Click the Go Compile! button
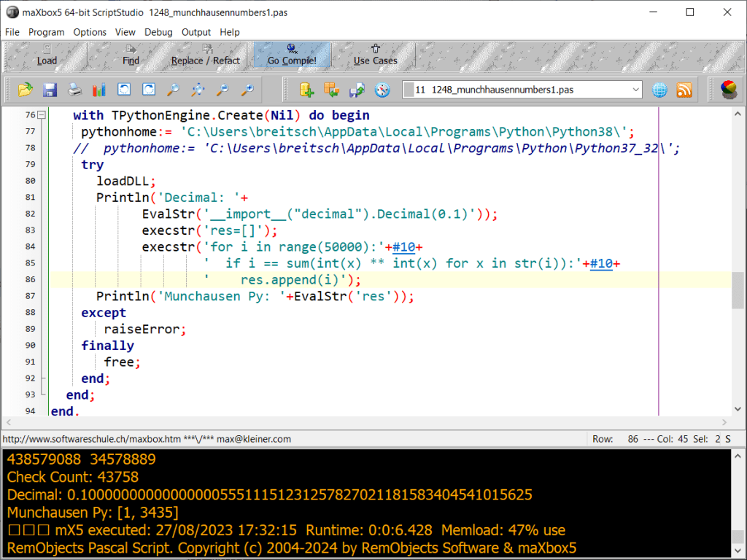Image resolution: width=747 pixels, height=560 pixels. coord(292,55)
